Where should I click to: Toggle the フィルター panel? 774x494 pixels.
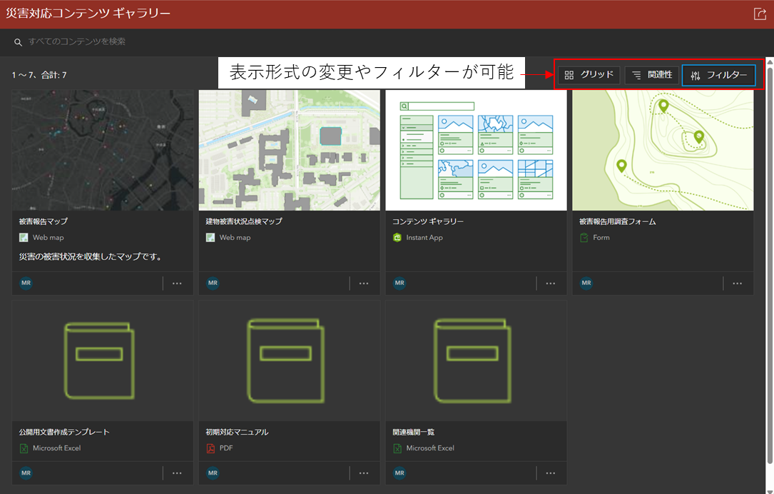pos(718,75)
